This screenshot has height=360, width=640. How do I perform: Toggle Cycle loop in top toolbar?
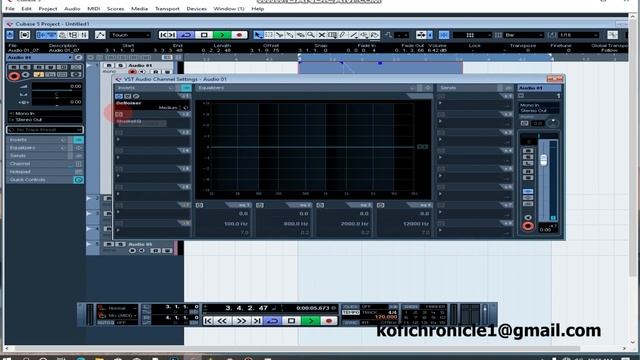click(187, 35)
